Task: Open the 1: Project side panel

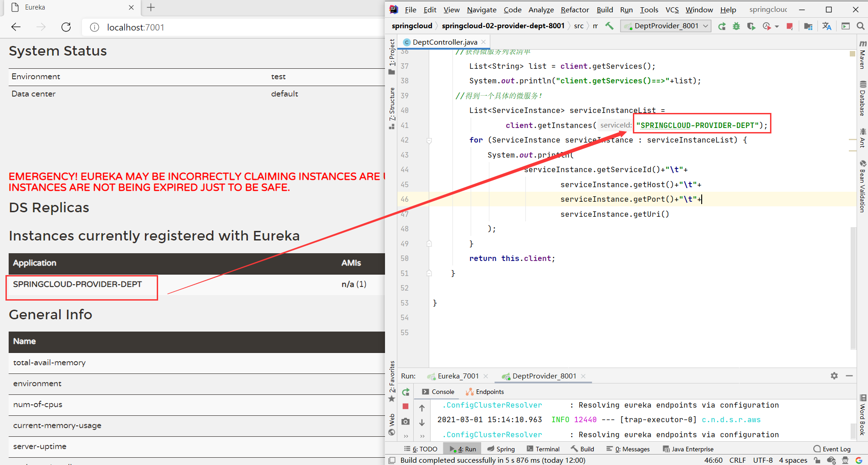Action: [392, 56]
